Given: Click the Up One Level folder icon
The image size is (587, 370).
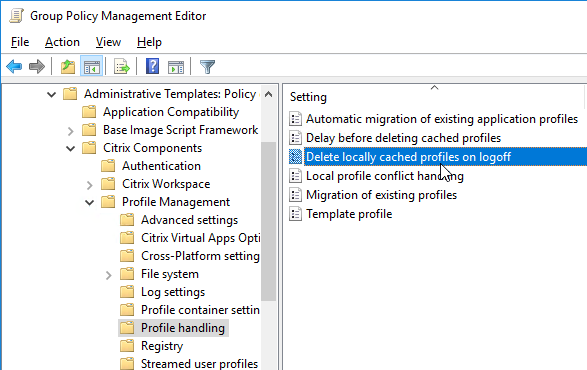Looking at the screenshot, I should pyautogui.click(x=68, y=67).
